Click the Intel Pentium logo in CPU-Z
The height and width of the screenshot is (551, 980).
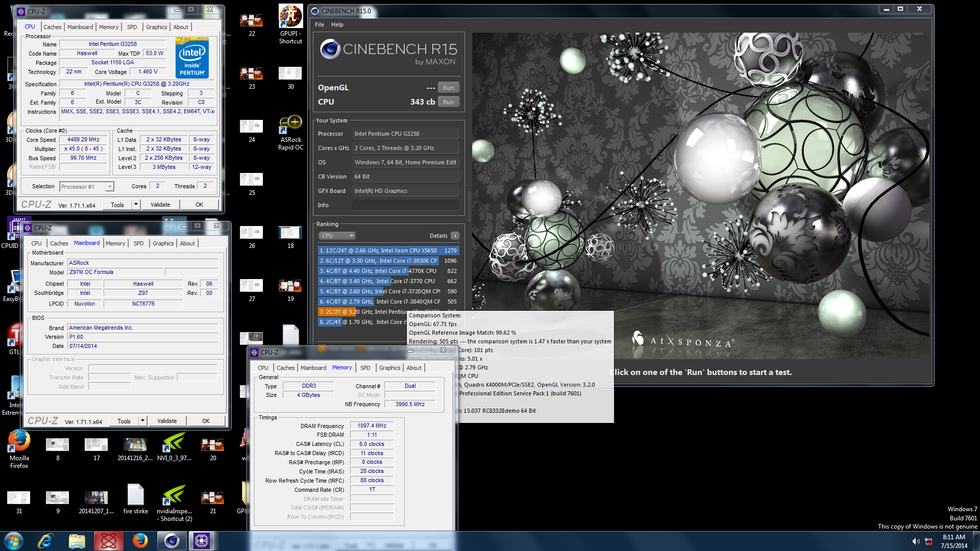(x=192, y=57)
